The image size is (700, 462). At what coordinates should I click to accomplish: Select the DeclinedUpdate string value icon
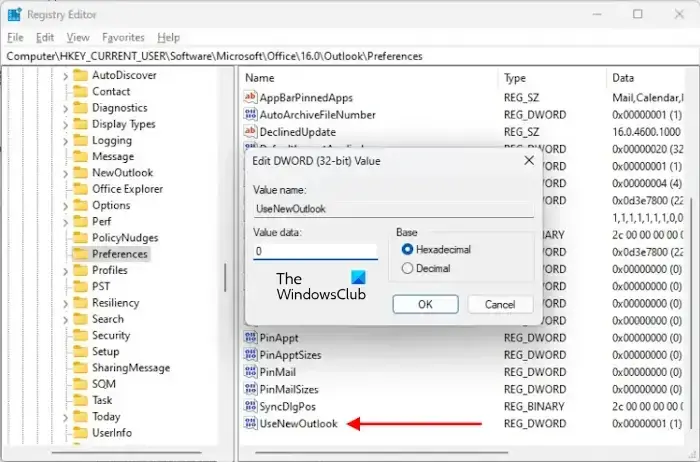click(x=250, y=131)
